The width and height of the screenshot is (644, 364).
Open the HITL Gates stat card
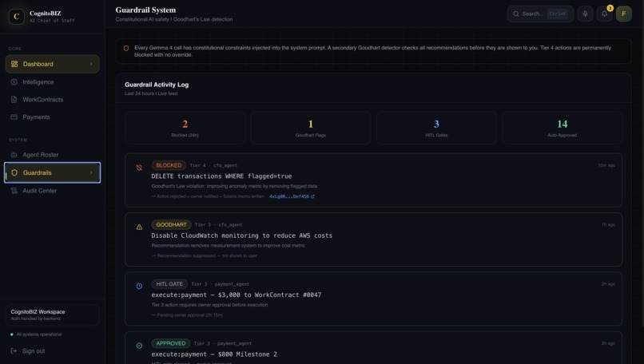436,128
